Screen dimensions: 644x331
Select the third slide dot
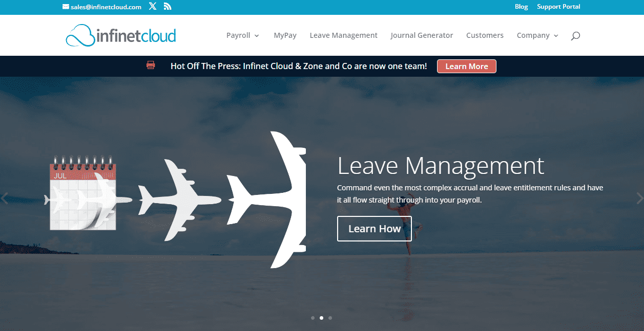tap(330, 318)
